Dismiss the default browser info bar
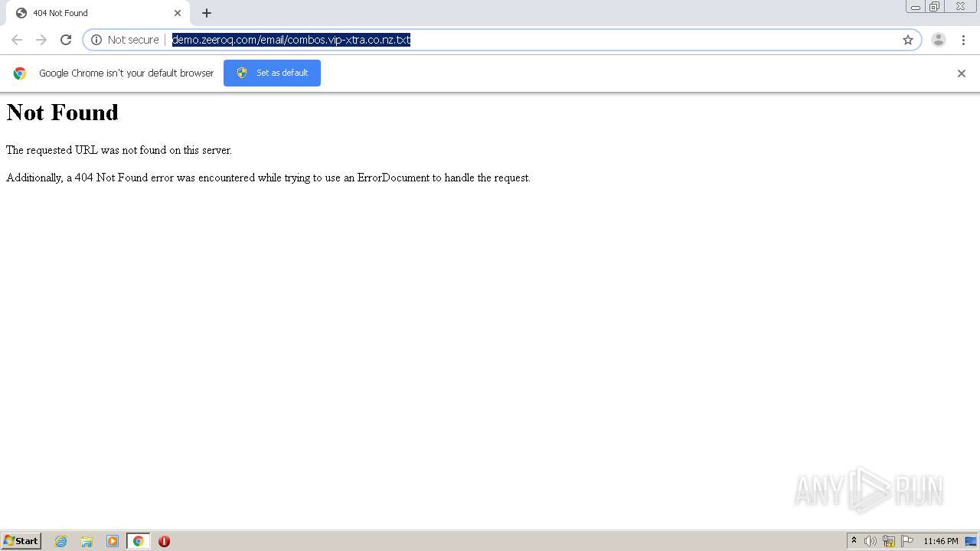Screen dimensions: 980x551 [962, 73]
